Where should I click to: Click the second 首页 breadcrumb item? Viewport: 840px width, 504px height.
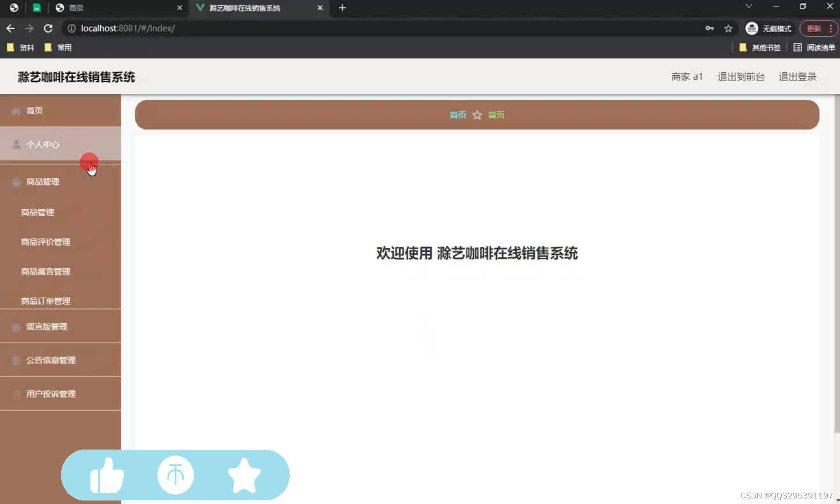tap(496, 115)
